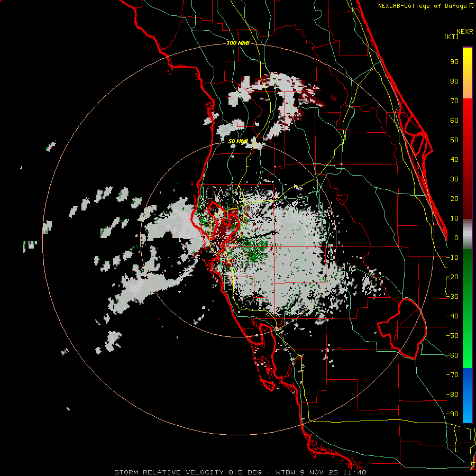Click the positive 80 scale value
476x476 pixels.
point(454,81)
